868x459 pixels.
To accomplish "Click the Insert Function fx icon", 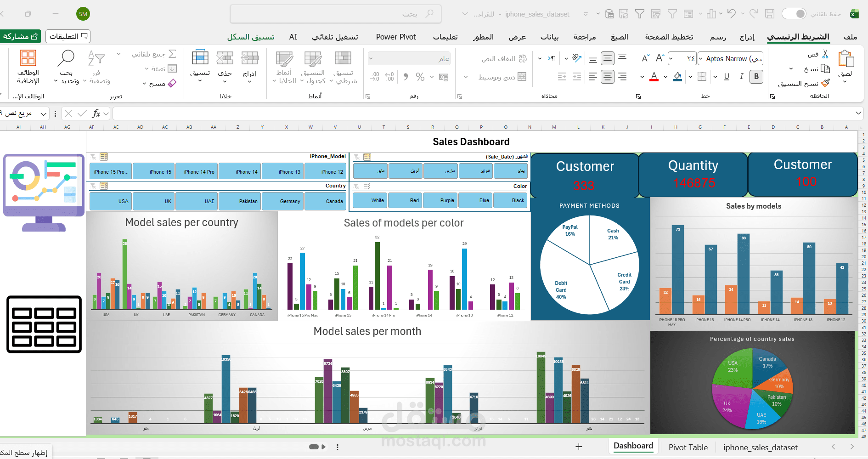I will [x=96, y=113].
